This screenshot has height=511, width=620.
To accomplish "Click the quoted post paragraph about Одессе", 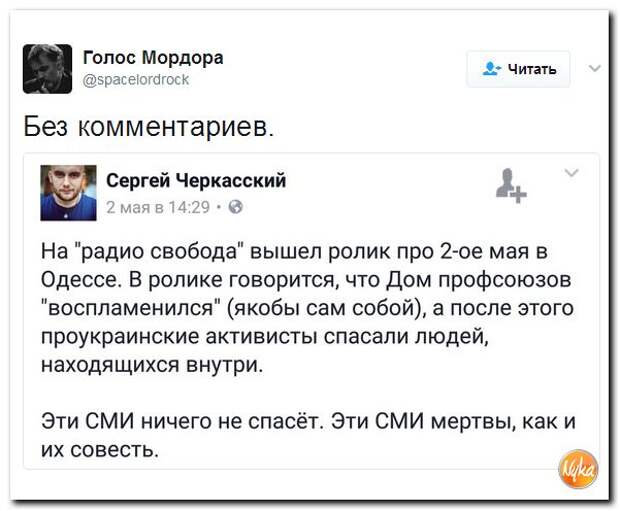I will [x=307, y=308].
